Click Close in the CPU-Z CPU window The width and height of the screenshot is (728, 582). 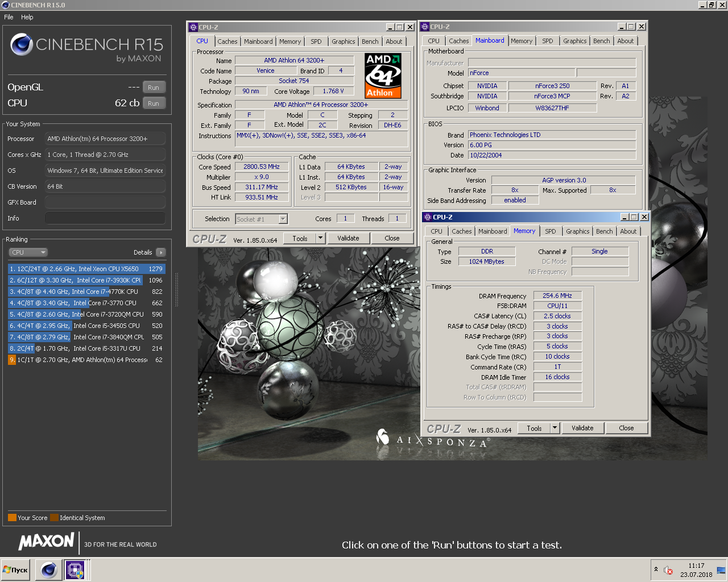(x=392, y=238)
